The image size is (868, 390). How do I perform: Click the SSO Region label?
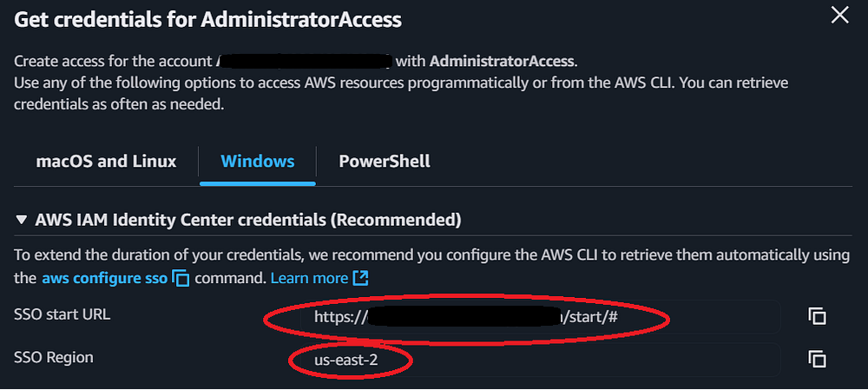tap(54, 357)
